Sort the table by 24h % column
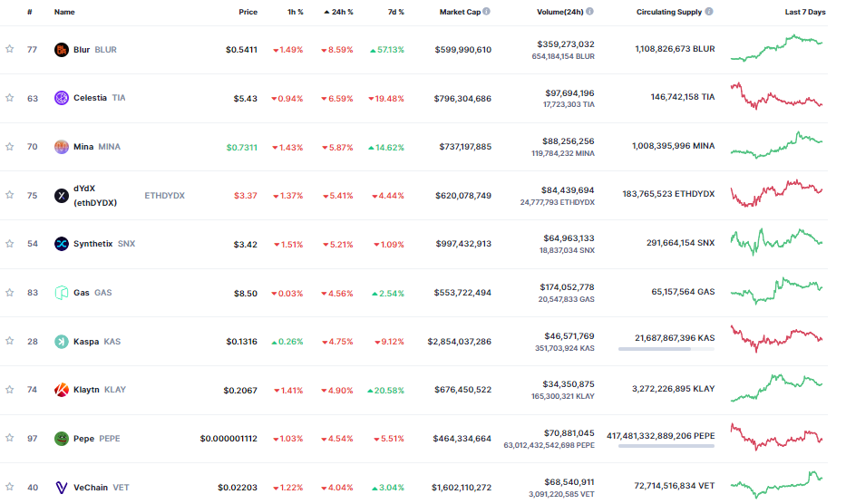846x504 pixels. click(x=338, y=12)
